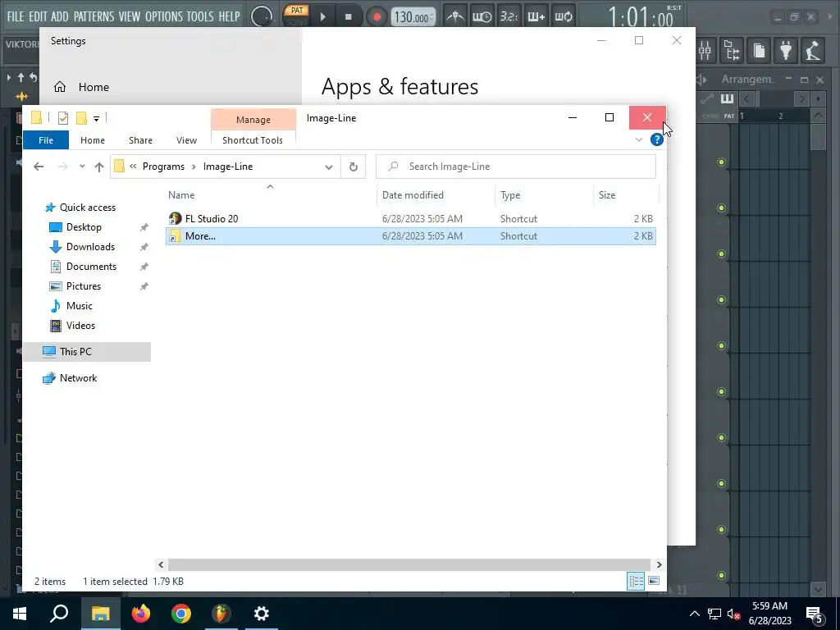Open Explorer help question mark icon
This screenshot has height=630, width=840.
click(x=657, y=139)
